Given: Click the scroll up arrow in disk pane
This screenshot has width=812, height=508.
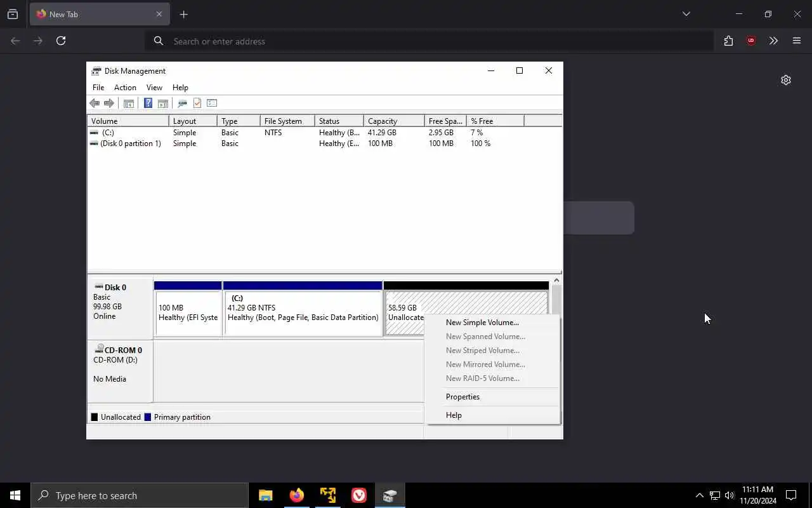Looking at the screenshot, I should tap(556, 281).
